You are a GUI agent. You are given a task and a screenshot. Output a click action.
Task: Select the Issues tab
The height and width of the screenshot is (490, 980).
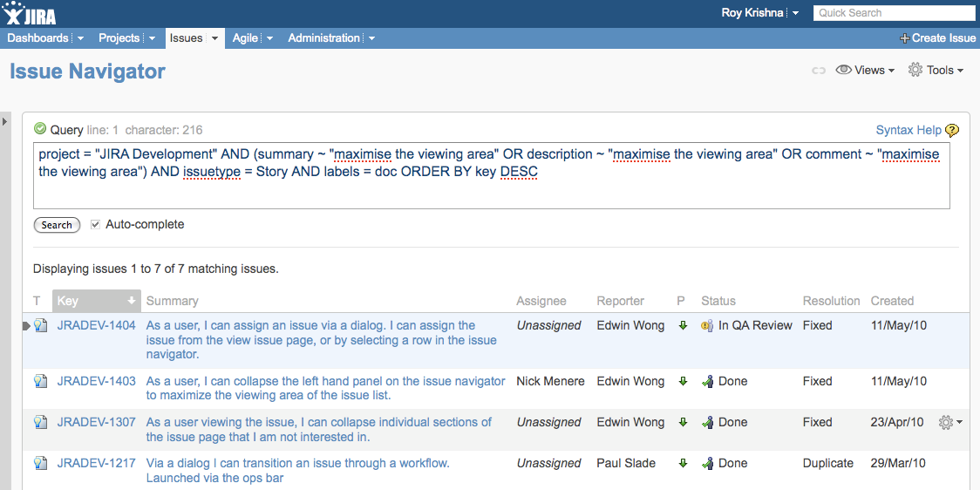coord(187,38)
